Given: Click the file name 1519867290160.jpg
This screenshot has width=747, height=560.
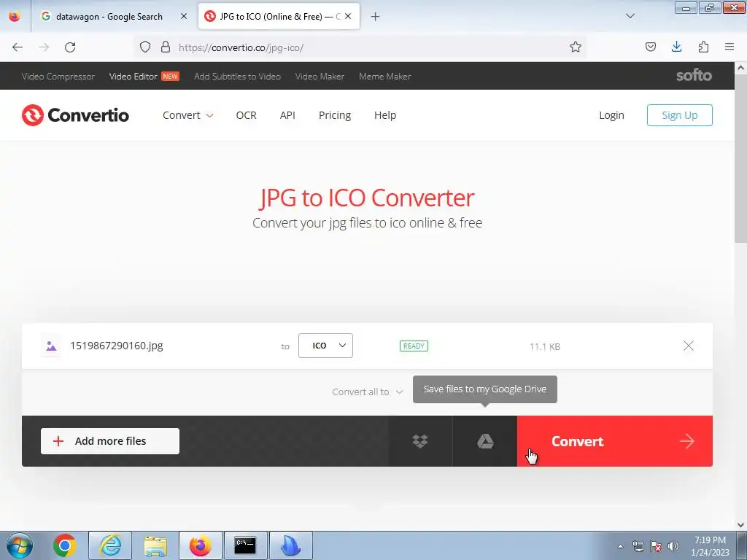Looking at the screenshot, I should pyautogui.click(x=117, y=346).
